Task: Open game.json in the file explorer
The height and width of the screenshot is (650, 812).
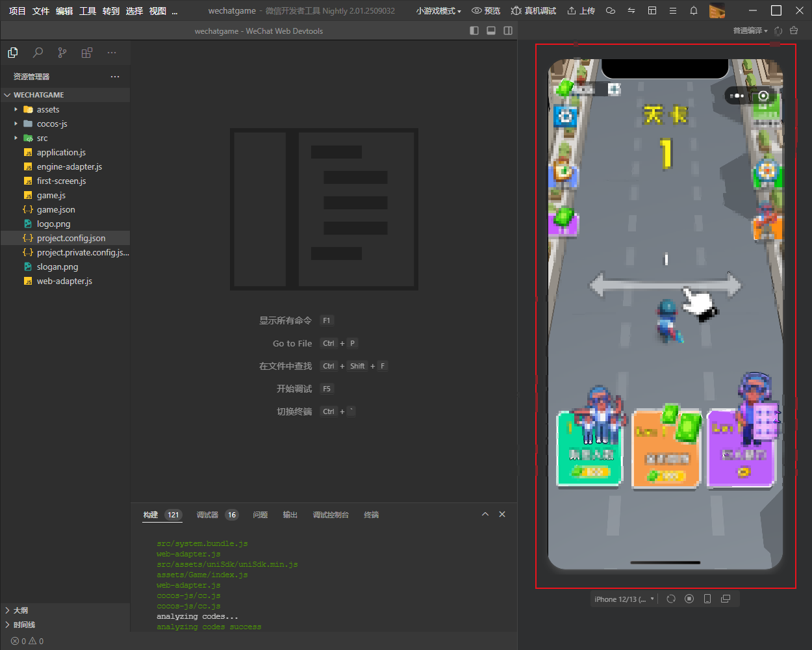Action: pyautogui.click(x=56, y=209)
